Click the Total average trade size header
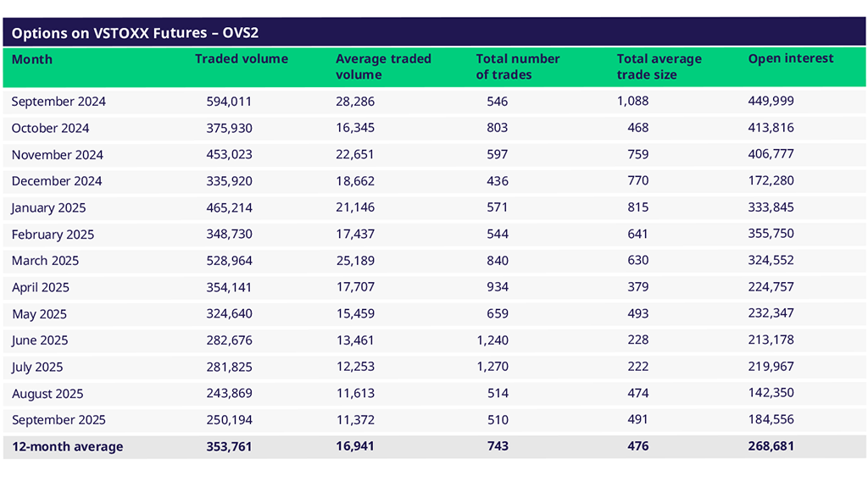Viewport: 868px width, 481px height. (659, 67)
